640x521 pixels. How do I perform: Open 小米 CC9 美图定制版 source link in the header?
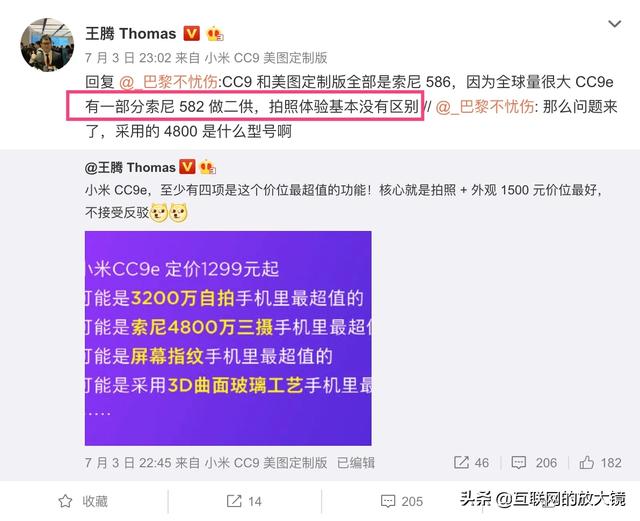[x=266, y=58]
